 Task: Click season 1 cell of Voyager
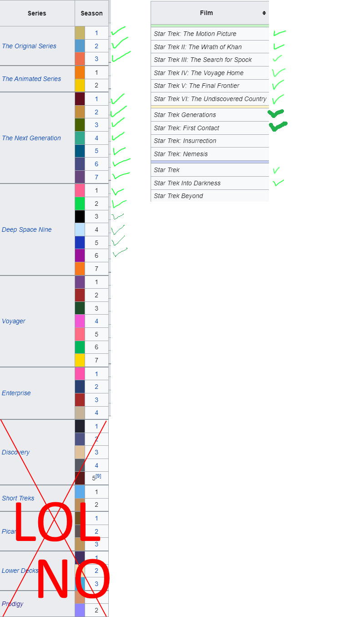(96, 282)
